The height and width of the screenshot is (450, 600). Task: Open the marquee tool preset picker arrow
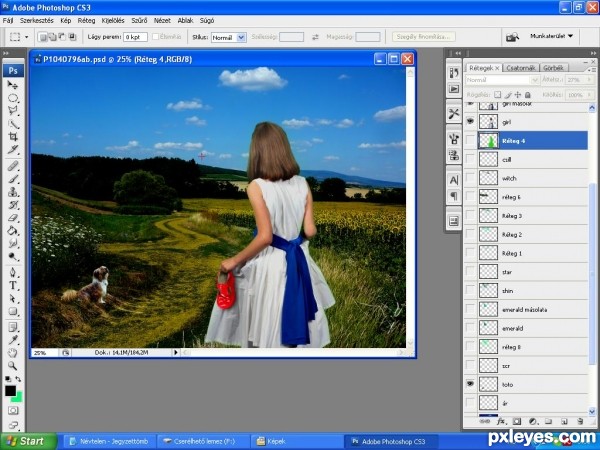[x=26, y=37]
